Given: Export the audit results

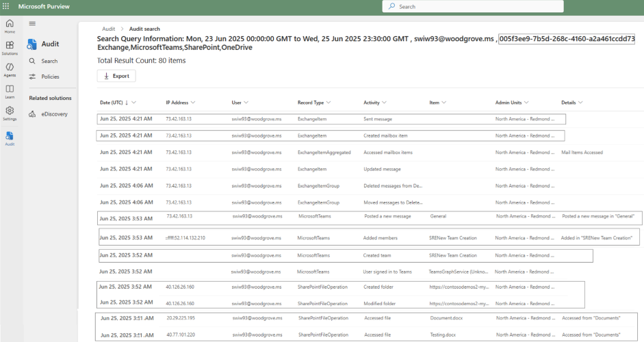Looking at the screenshot, I should (116, 76).
